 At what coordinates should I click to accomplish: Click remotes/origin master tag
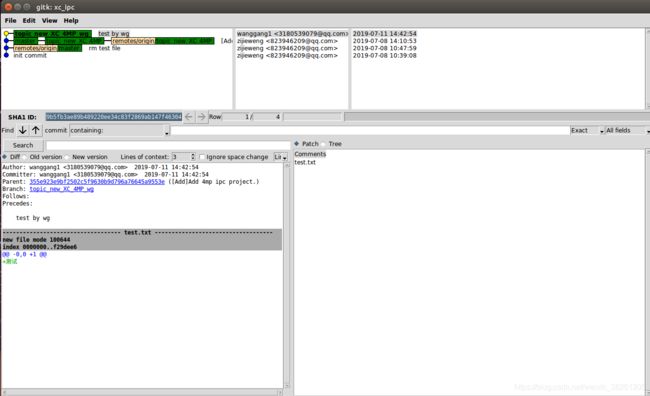[x=48, y=48]
